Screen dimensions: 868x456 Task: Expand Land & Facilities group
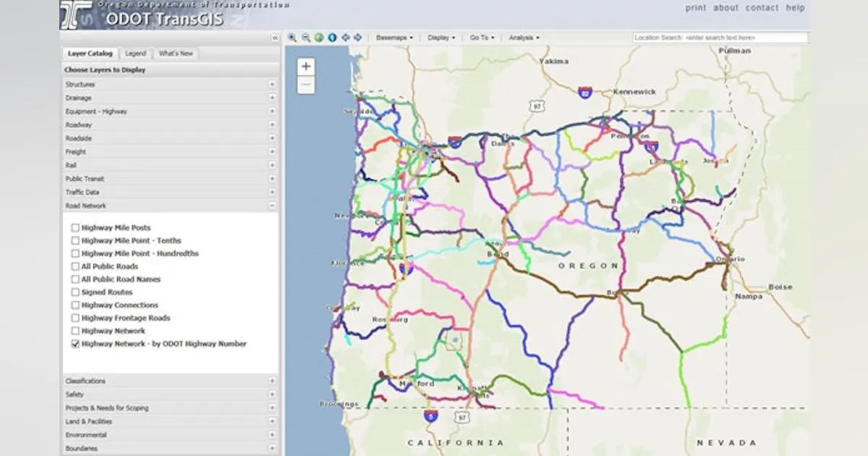coord(272,421)
